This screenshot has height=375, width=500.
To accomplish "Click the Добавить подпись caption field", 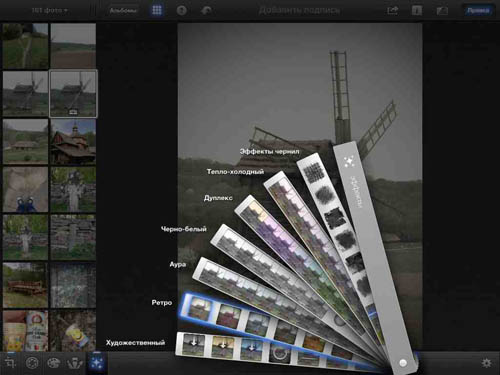I will 299,11.
